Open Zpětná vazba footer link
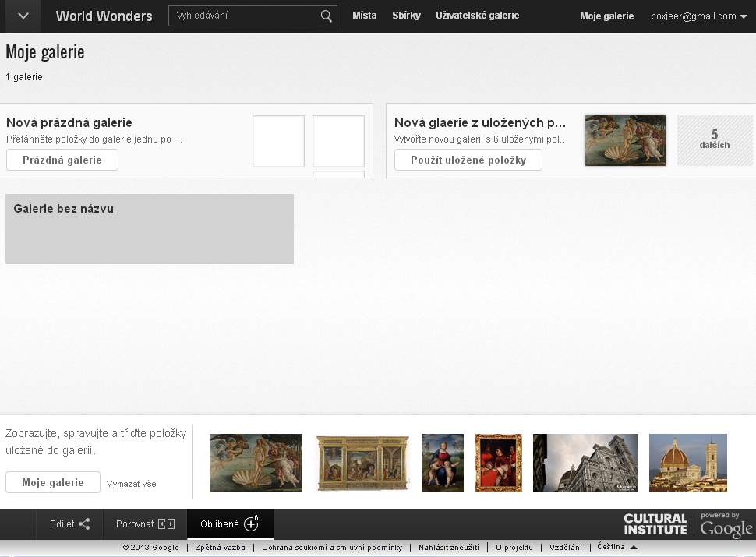This screenshot has width=756, height=557. (220, 548)
